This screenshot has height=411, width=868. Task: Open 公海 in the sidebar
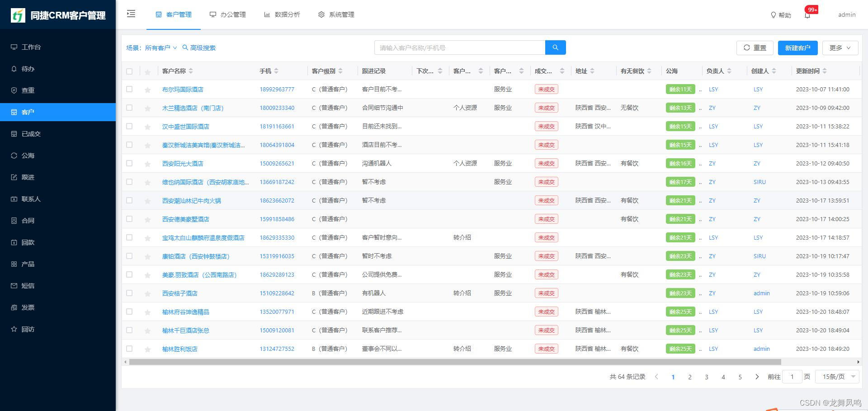point(58,156)
